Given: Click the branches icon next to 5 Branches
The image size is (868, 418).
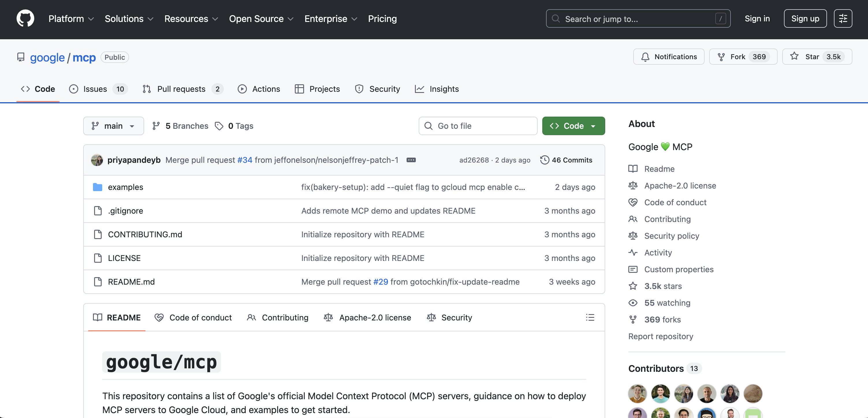Looking at the screenshot, I should [156, 126].
